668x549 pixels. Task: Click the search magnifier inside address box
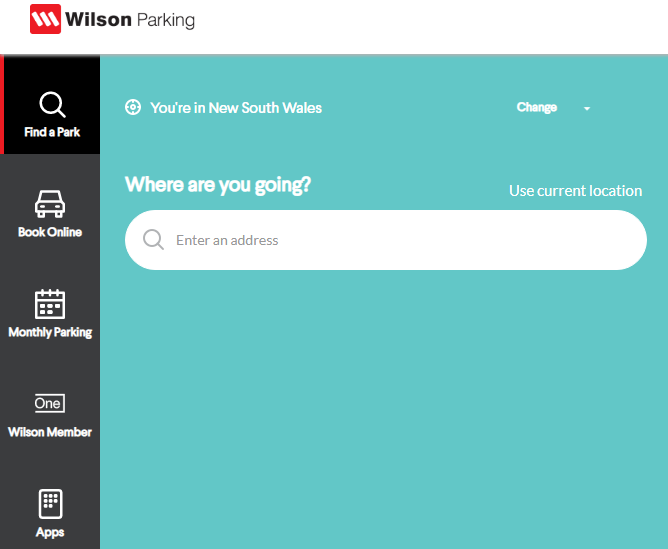tap(153, 240)
